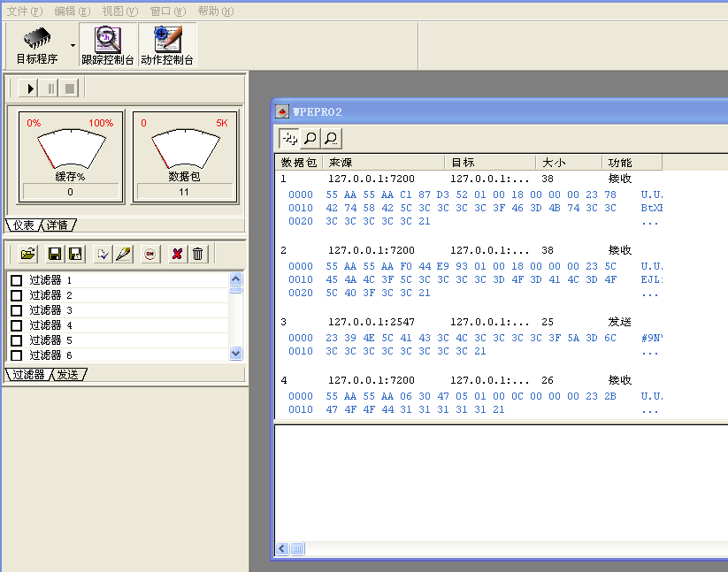Image resolution: width=728 pixels, height=572 pixels.
Task: Open filter file with the folder icon
Action: coord(28,254)
